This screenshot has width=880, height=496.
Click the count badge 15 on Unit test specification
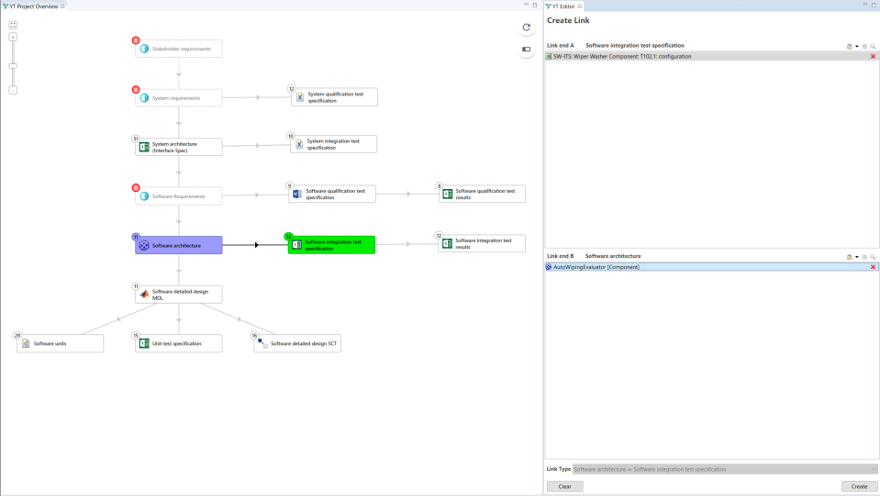[x=136, y=335]
